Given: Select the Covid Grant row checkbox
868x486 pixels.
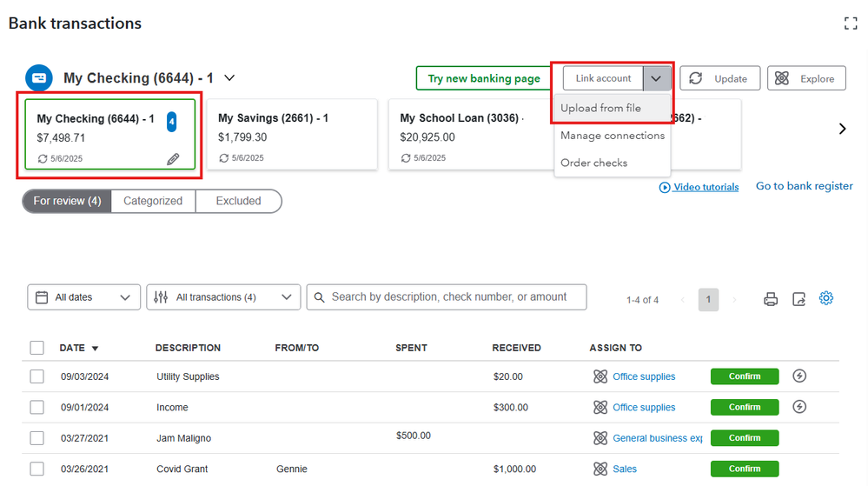Looking at the screenshot, I should (36, 469).
